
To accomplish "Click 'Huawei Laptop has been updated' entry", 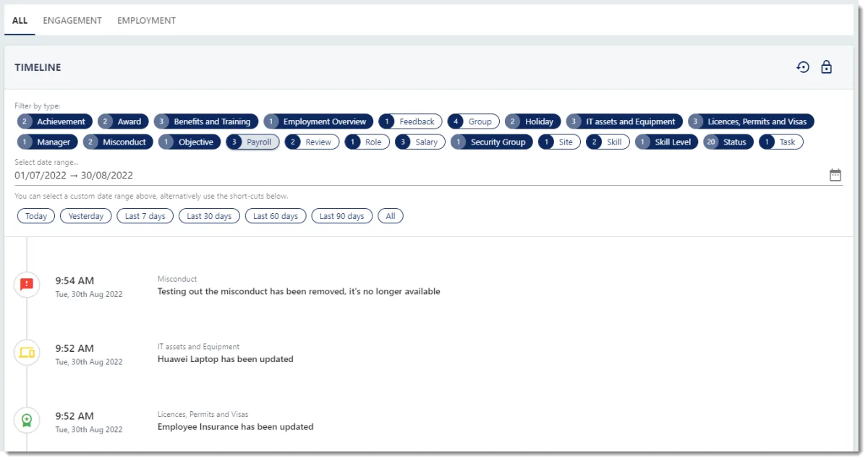I will tap(226, 359).
